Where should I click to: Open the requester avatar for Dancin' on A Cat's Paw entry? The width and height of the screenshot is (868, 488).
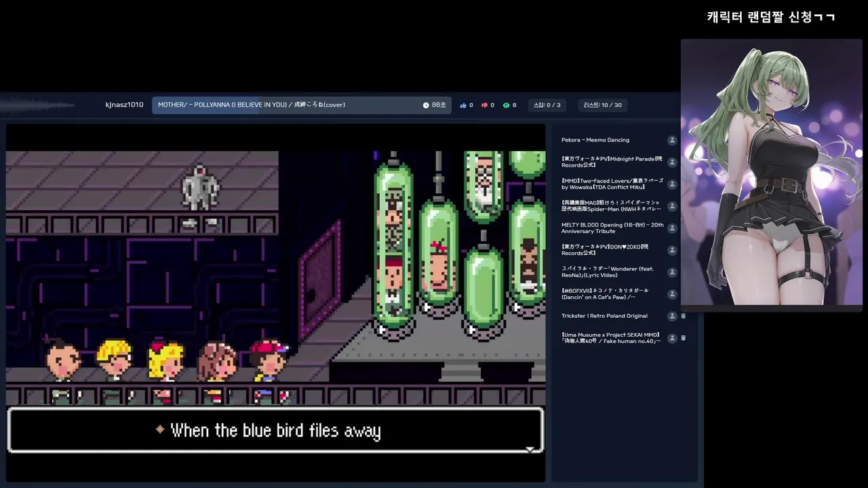[x=672, y=294]
